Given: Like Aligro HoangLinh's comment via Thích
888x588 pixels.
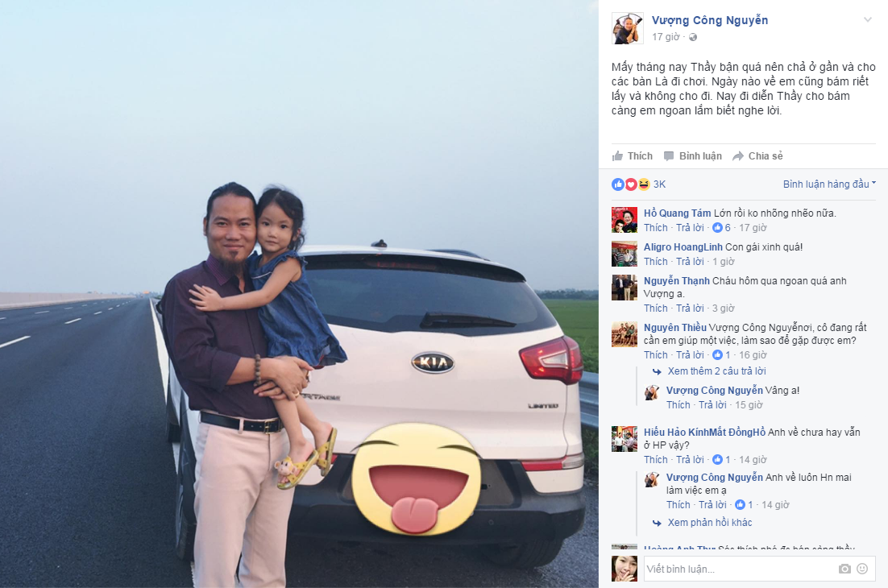Looking at the screenshot, I should click(x=656, y=262).
